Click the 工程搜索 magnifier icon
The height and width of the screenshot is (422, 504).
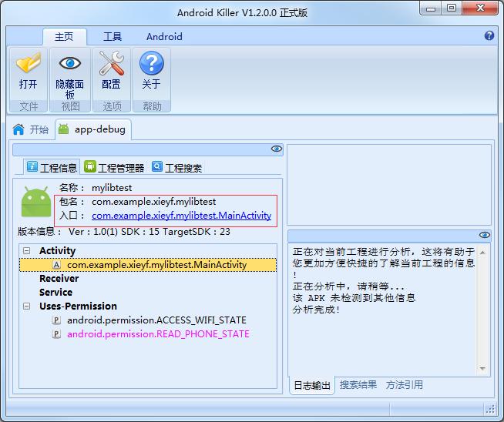[157, 166]
